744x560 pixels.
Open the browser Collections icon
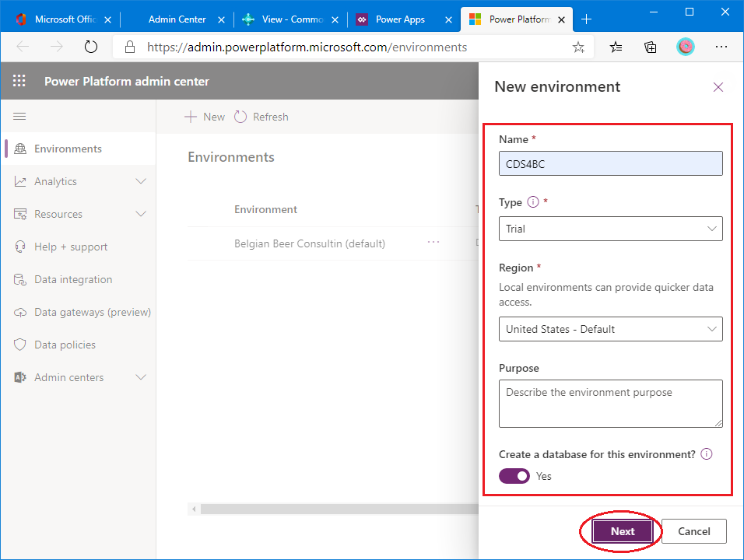pyautogui.click(x=650, y=47)
